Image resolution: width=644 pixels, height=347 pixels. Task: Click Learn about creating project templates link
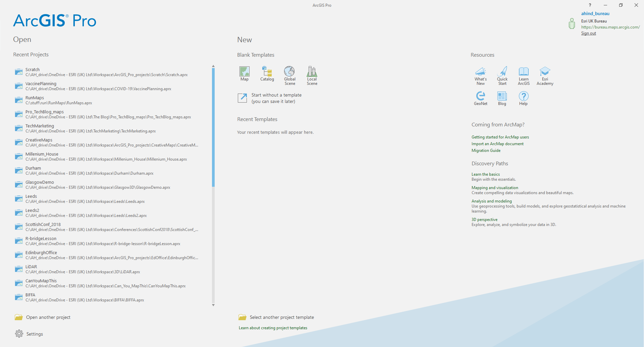[273, 328]
